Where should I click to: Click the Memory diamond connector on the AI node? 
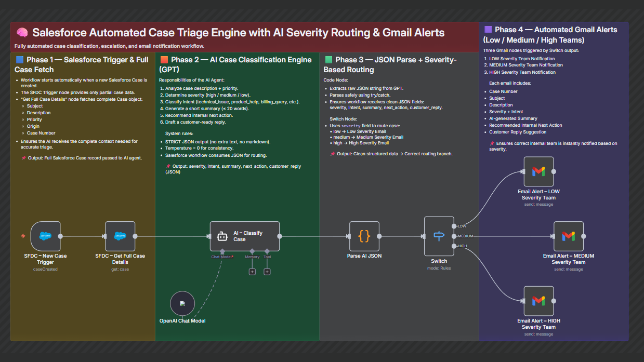(253, 251)
